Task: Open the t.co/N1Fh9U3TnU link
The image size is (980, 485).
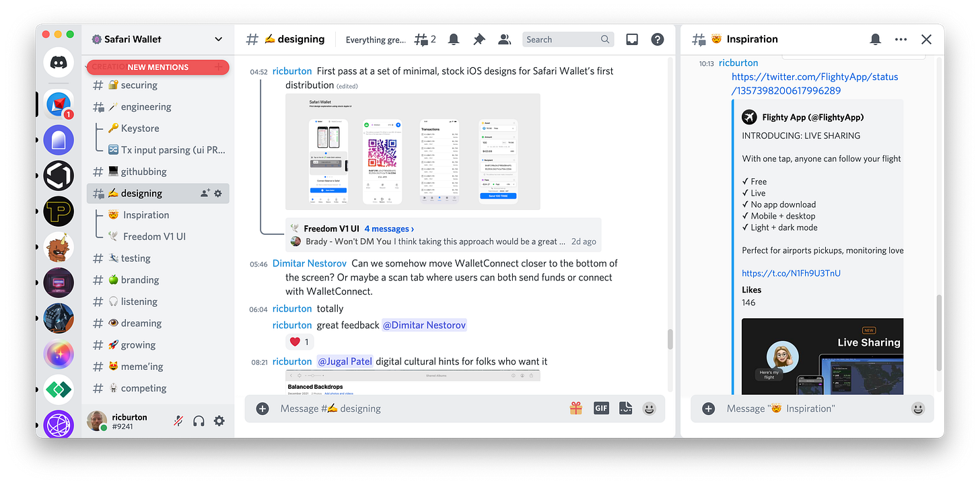Action: coord(791,273)
